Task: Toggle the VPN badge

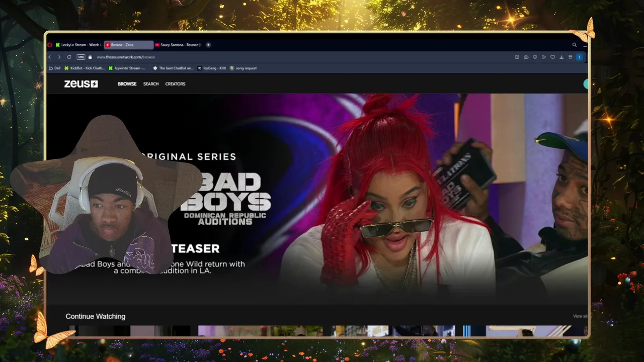Action: tap(80, 57)
